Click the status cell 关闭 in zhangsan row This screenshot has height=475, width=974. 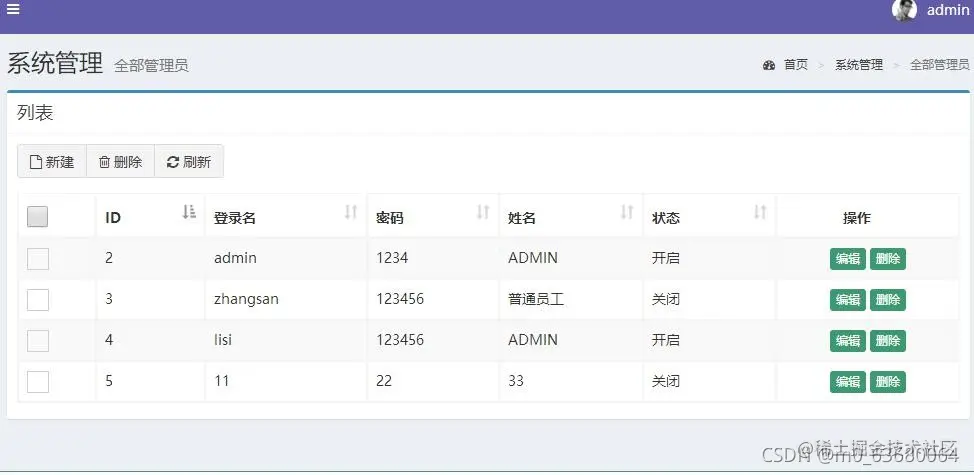(x=665, y=299)
